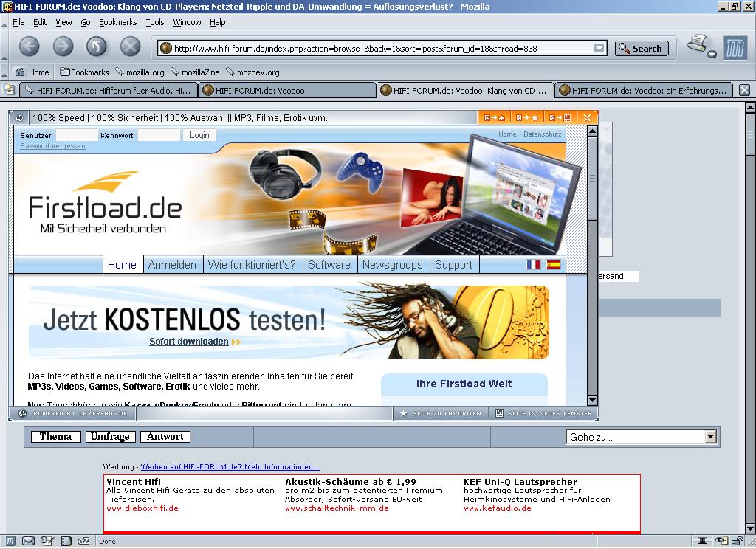Screen dimensions: 756x549
Task: Open the Bookmarks menu
Action: tap(117, 22)
